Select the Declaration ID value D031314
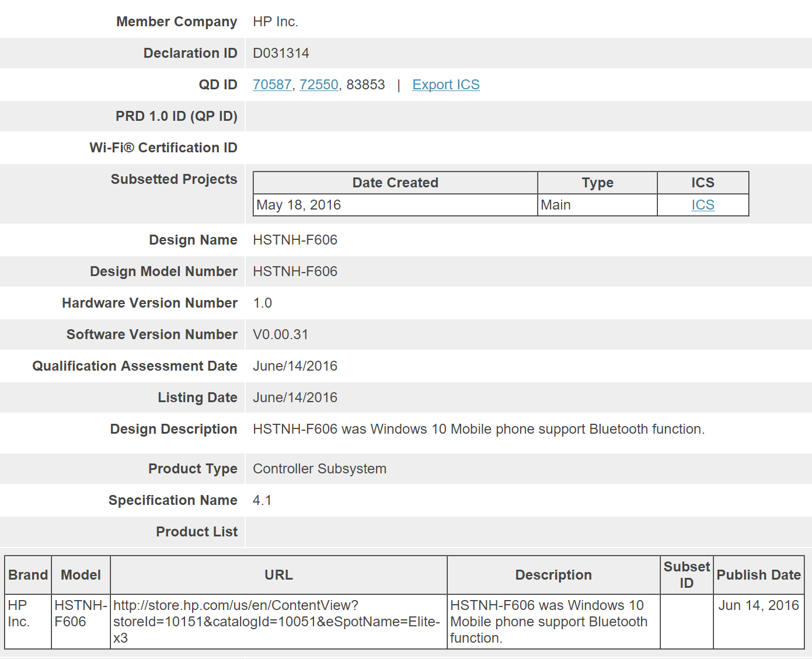 click(281, 53)
